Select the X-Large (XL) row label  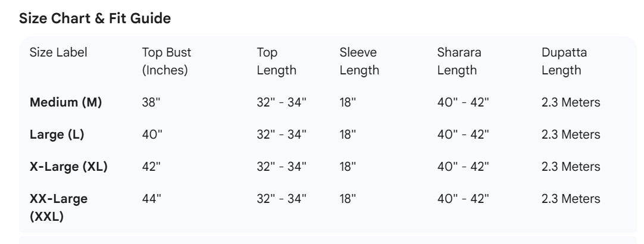pyautogui.click(x=68, y=167)
